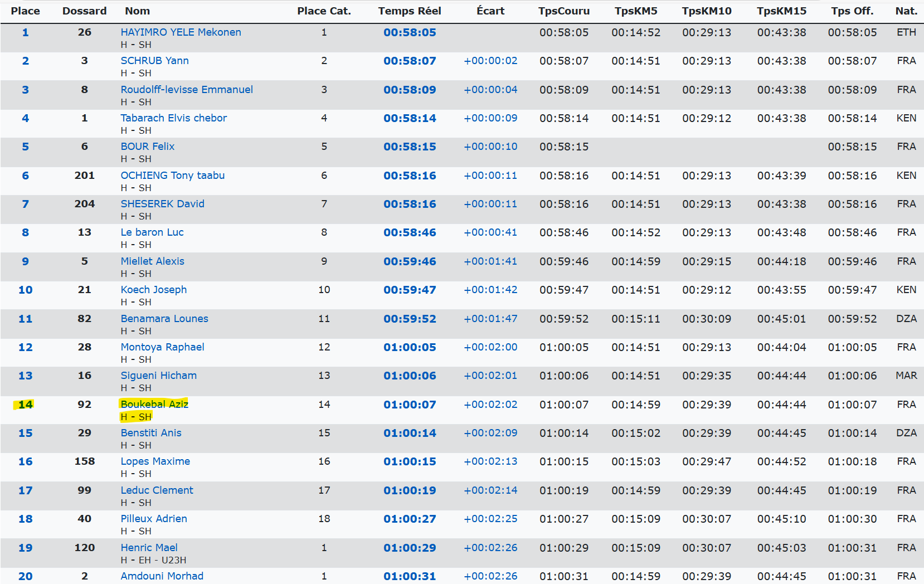Click Koech Joseph's real time 00:59:47
924x584 pixels.
click(409, 290)
